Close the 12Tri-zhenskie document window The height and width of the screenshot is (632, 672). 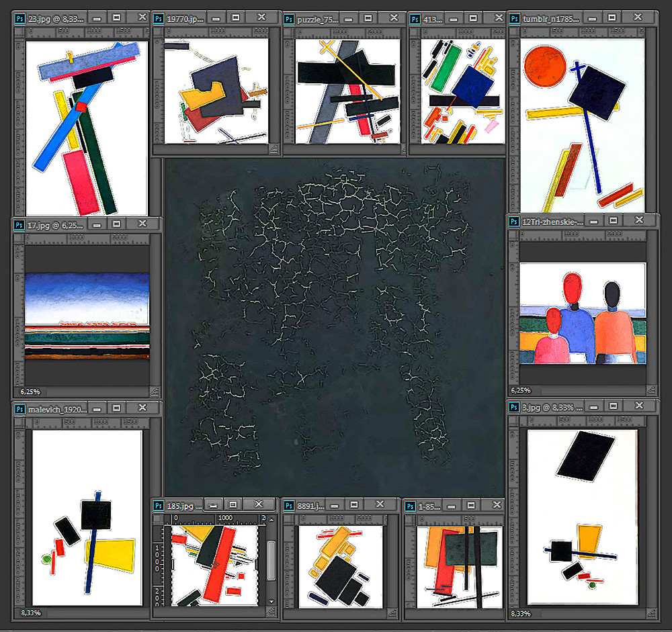(x=639, y=220)
